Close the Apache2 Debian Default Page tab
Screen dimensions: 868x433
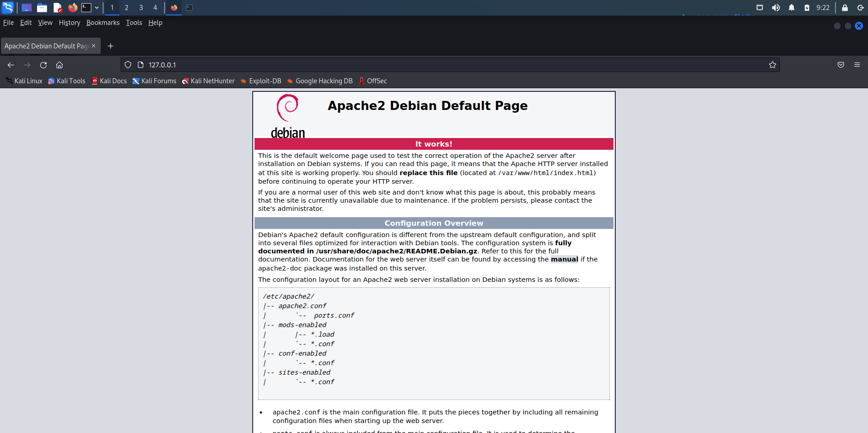click(x=94, y=46)
